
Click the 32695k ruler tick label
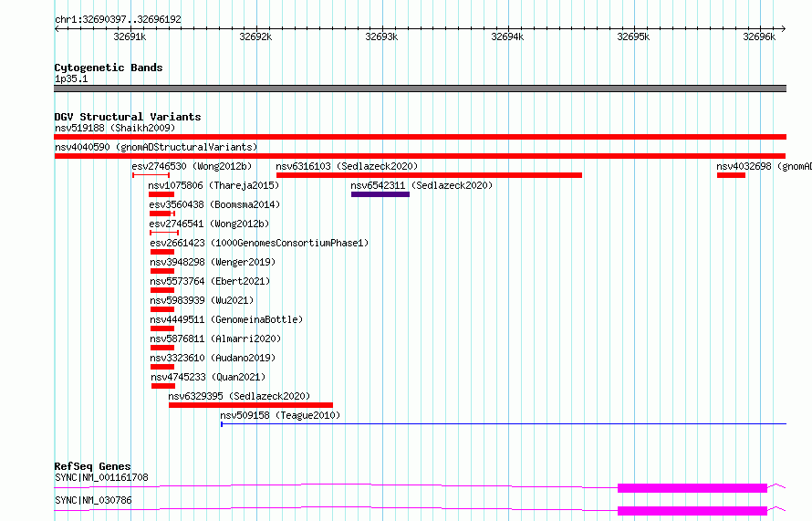pyautogui.click(x=633, y=36)
